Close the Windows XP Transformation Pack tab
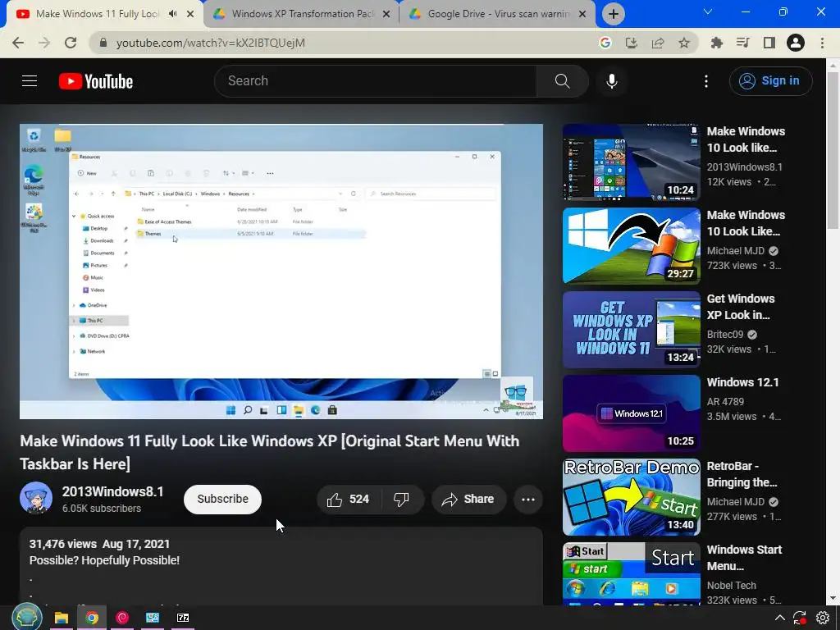 [x=386, y=14]
